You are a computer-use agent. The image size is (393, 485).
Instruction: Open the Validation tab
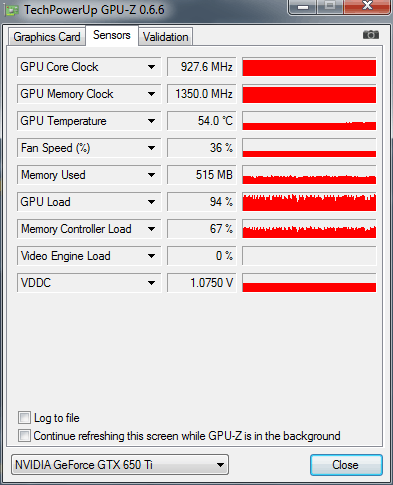click(x=166, y=37)
